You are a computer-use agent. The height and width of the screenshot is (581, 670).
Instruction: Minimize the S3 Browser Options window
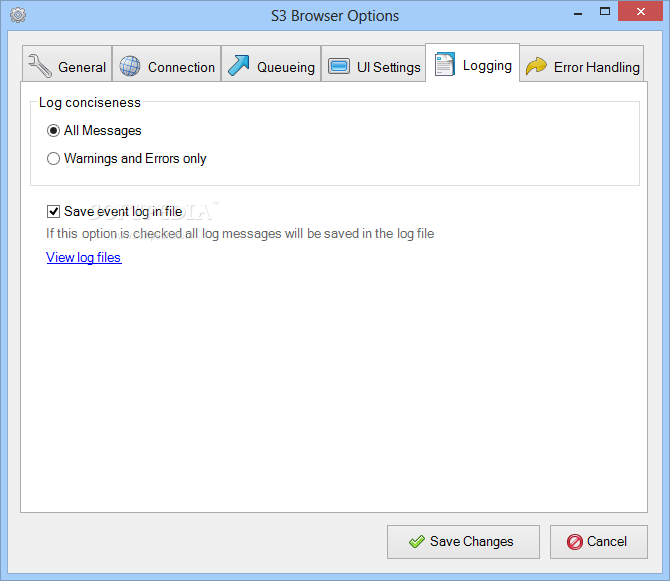point(578,13)
